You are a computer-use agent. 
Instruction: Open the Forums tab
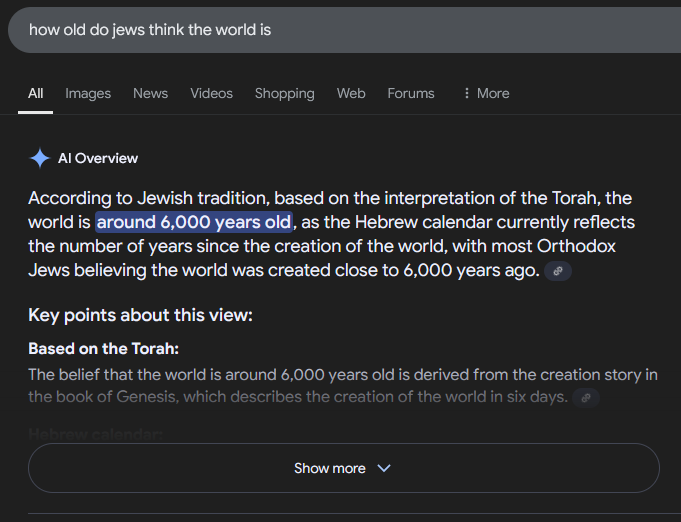(x=411, y=93)
